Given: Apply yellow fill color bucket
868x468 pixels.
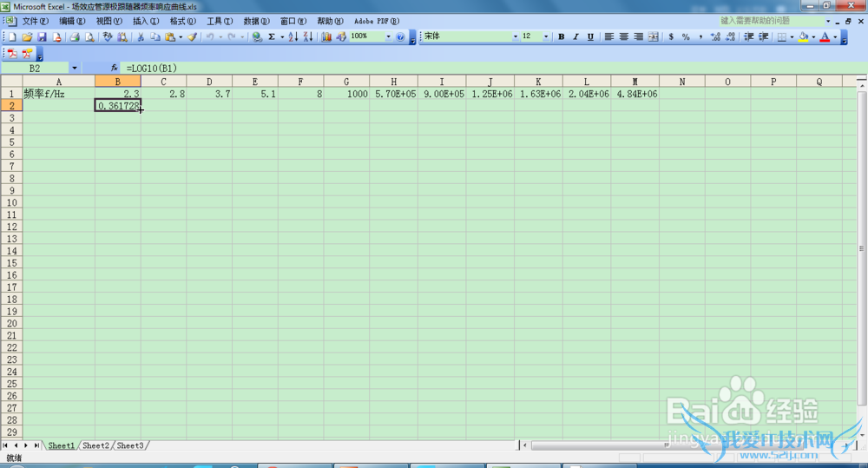Looking at the screenshot, I should (x=804, y=36).
